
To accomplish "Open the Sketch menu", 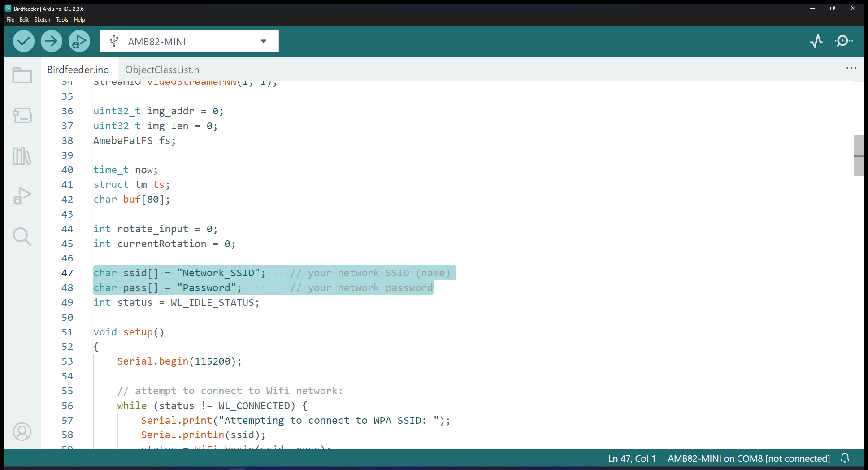I will coord(42,20).
